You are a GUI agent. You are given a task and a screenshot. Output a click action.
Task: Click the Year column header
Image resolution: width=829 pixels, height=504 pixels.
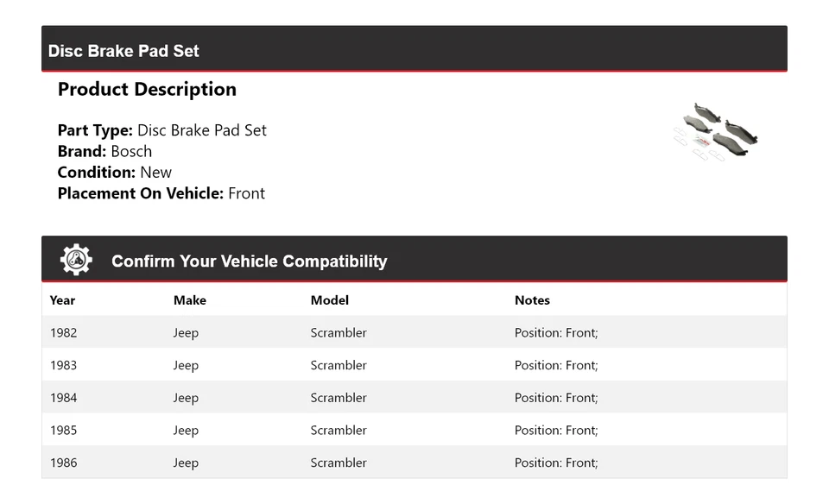[x=62, y=300]
